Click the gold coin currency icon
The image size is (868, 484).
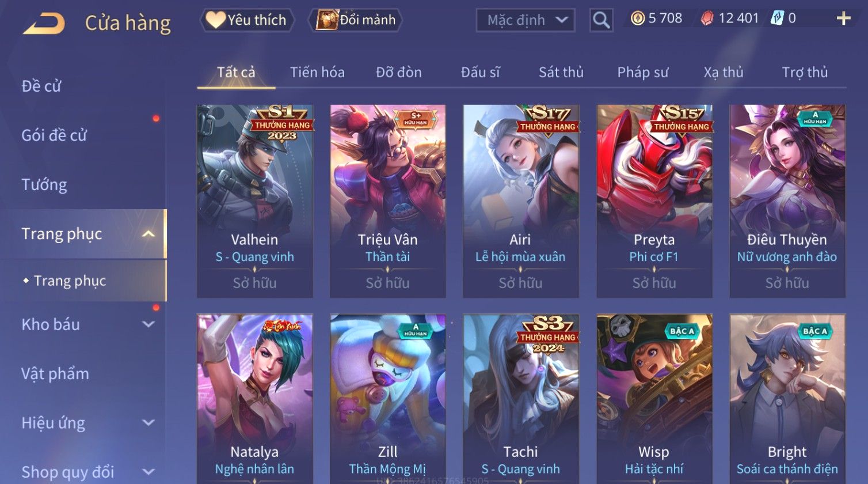coord(638,18)
